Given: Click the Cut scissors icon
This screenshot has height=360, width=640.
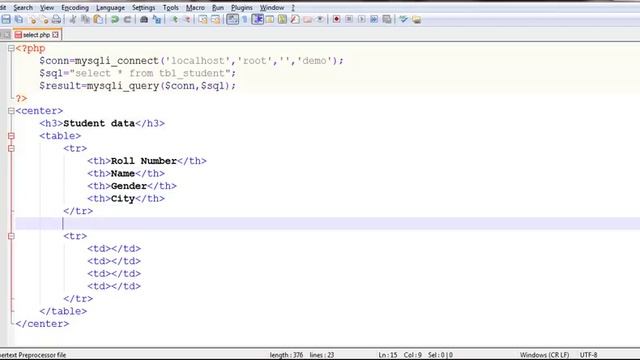Looking at the screenshot, I should 73,19.
